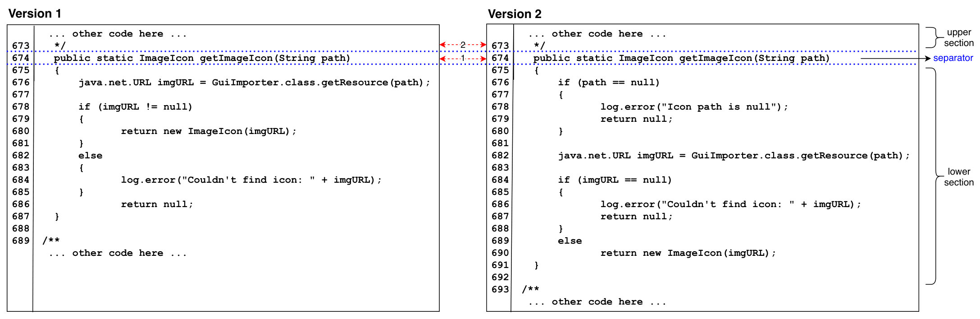Image resolution: width=980 pixels, height=319 pixels.
Task: Click the top "... other code here ..." in Version 2
Action: point(597,34)
